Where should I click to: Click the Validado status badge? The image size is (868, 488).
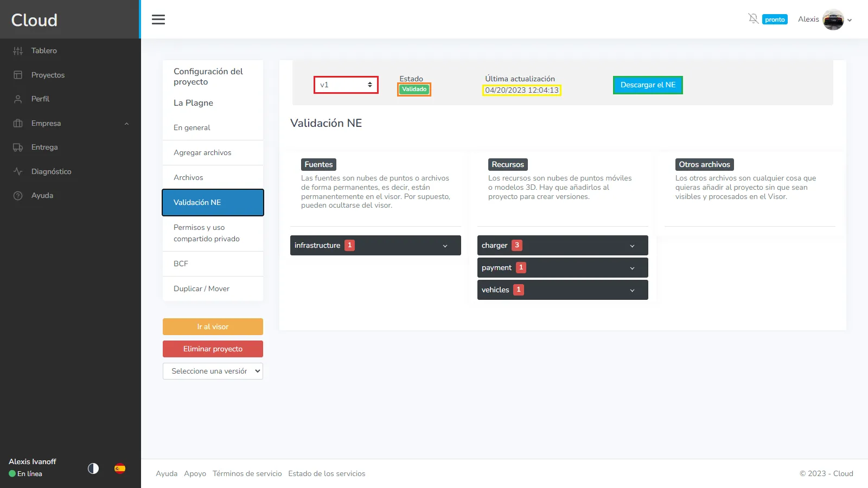click(x=414, y=89)
